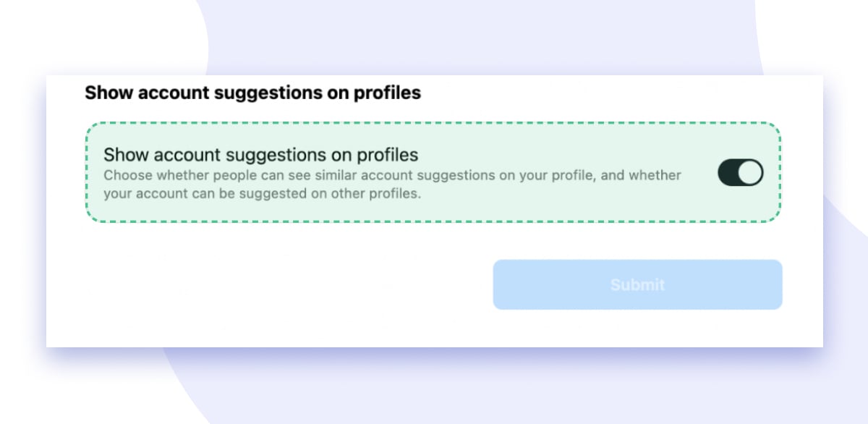
Task: Click the highlighted green setting row
Action: pos(434,173)
